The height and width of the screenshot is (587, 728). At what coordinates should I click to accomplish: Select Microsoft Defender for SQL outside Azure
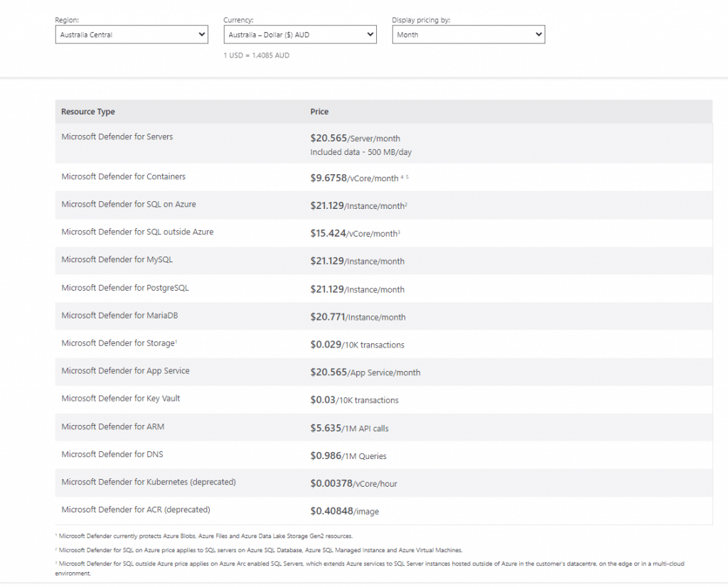pyautogui.click(x=137, y=232)
